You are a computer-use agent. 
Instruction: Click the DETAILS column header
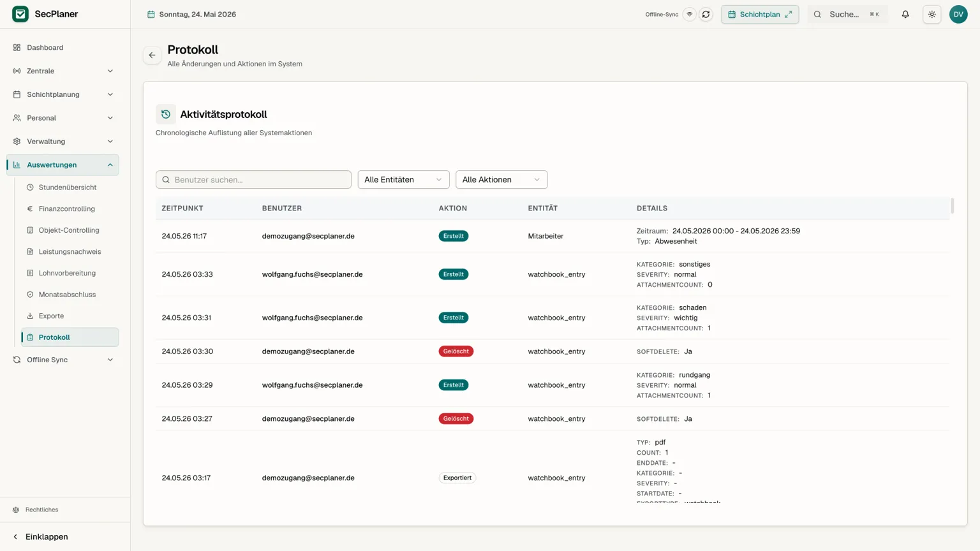[652, 209]
